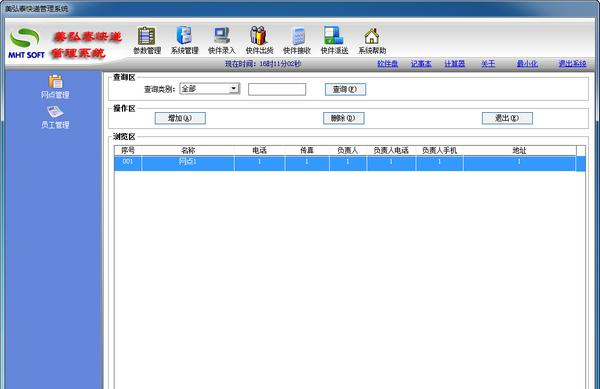Select 网点管理 in left sidebar
Screen dimensions: 600x389
tap(55, 87)
